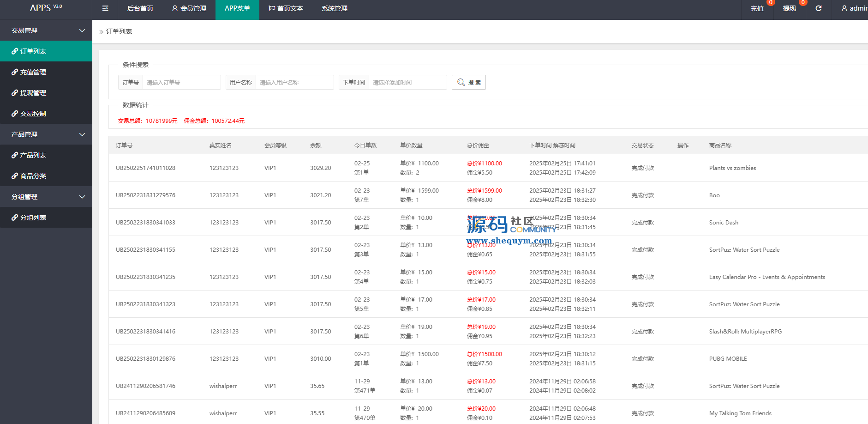Image resolution: width=868 pixels, height=424 pixels.
Task: Click order number UB2502251741011028
Action: click(x=145, y=168)
